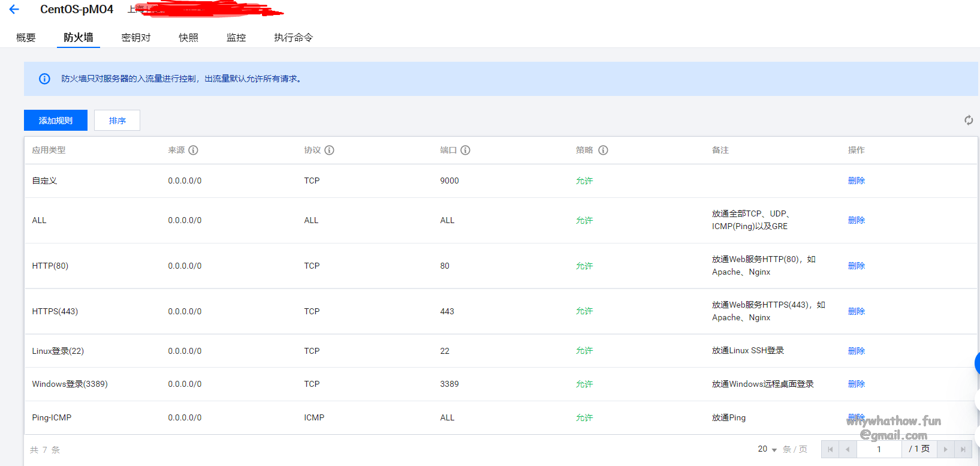Screen dimensions: 980x466
Task: Switch to the 概要 tab
Action: (x=26, y=37)
